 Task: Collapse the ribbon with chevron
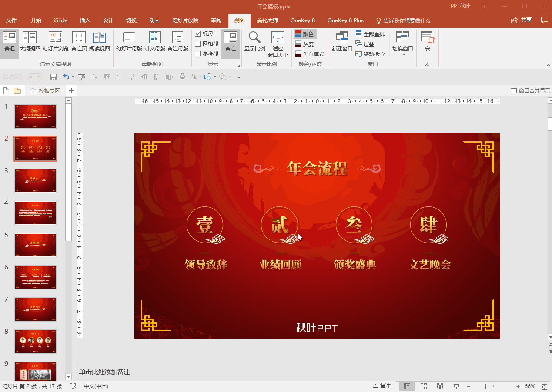[x=548, y=65]
